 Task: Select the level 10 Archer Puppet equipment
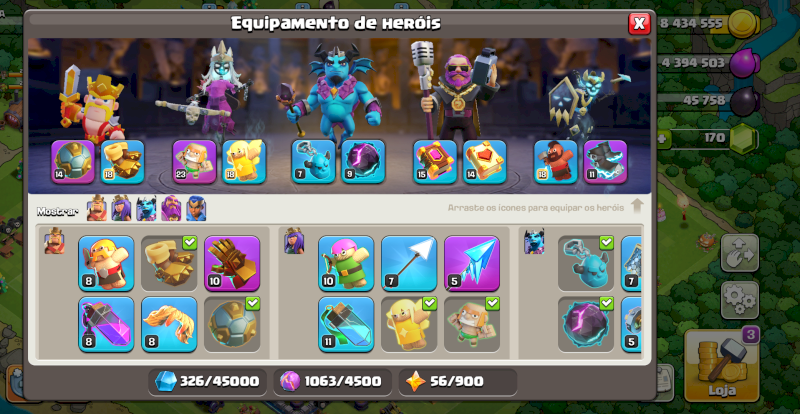346,263
